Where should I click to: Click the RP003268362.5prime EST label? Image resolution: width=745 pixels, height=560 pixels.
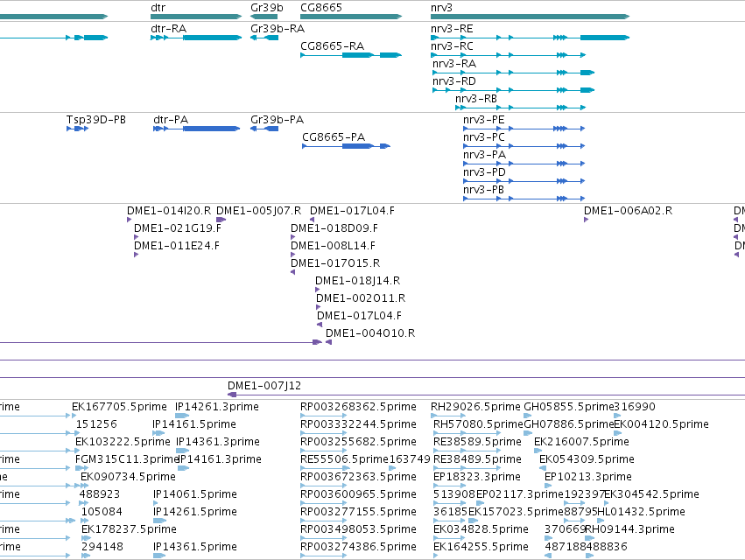coord(358,407)
